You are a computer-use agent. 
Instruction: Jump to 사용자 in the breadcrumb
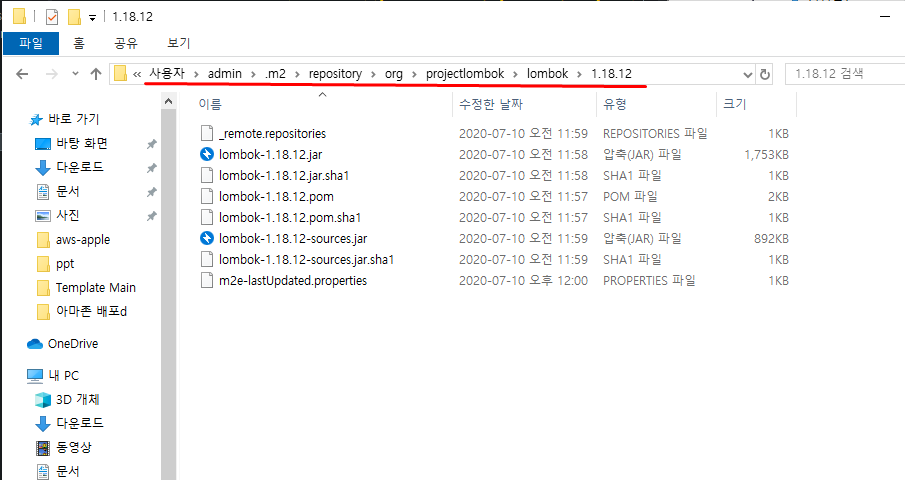click(x=167, y=74)
